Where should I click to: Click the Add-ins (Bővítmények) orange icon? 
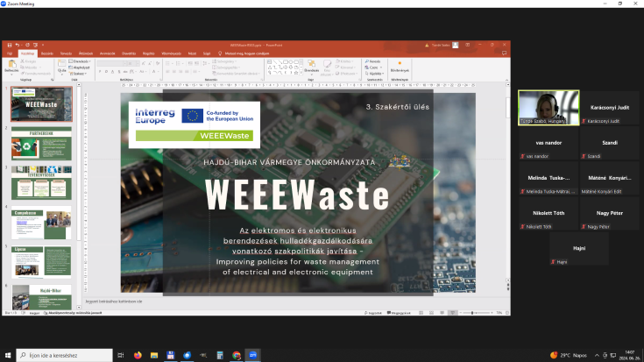coord(400,63)
